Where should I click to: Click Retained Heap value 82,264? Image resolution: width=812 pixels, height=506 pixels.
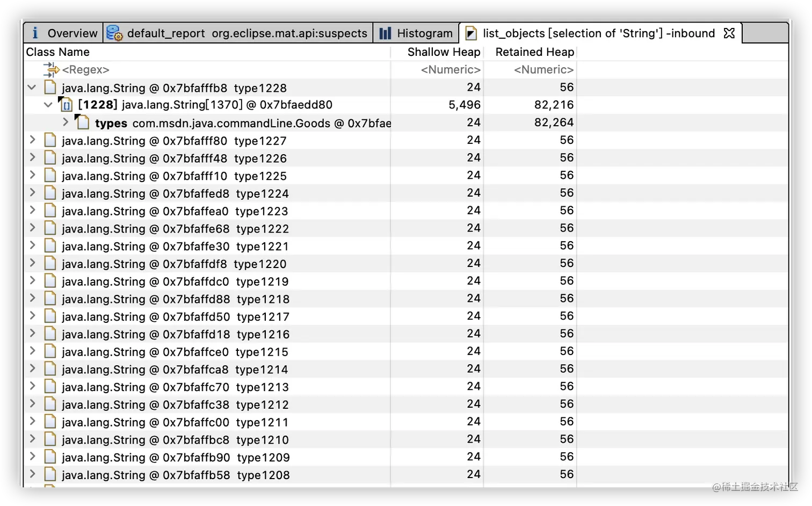pyautogui.click(x=554, y=122)
